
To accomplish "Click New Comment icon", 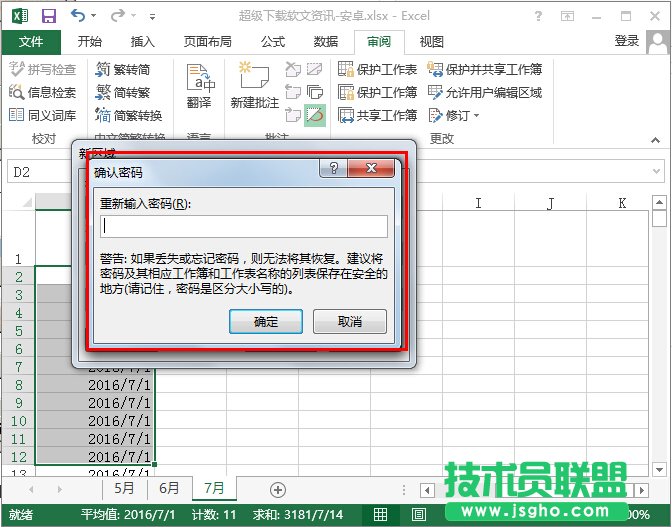I will [x=254, y=86].
